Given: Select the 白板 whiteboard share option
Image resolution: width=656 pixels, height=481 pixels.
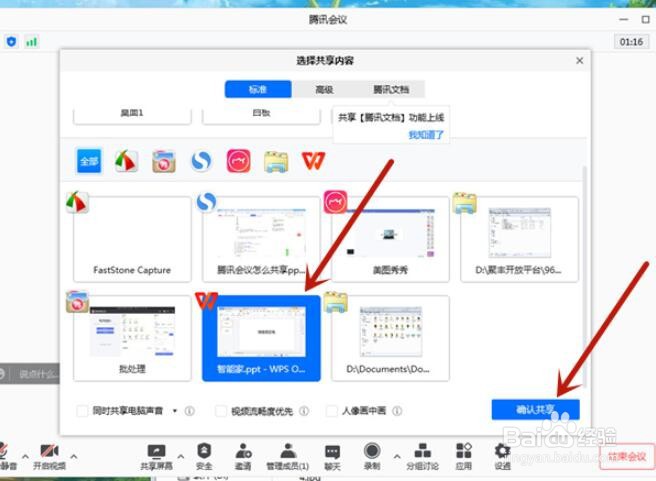Looking at the screenshot, I should pyautogui.click(x=261, y=116).
